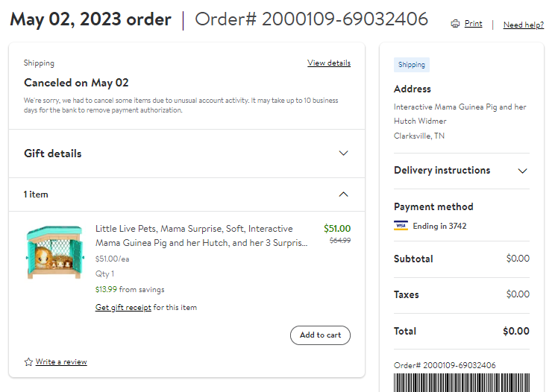Click the Gift details heading
The image size is (555, 392).
pos(53,154)
